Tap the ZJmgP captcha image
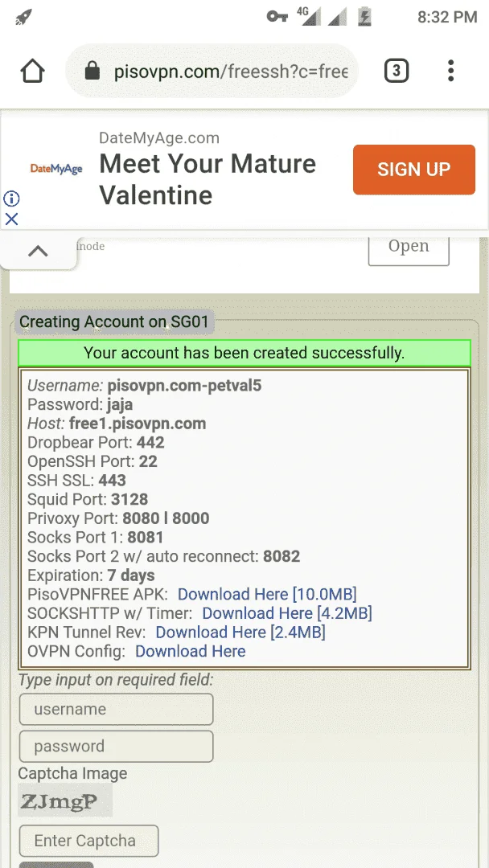This screenshot has height=868, width=489. [65, 800]
